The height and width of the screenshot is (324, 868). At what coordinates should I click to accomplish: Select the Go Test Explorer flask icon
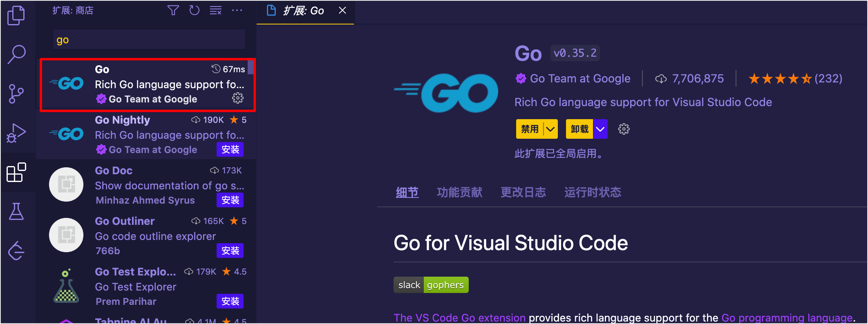(x=66, y=286)
